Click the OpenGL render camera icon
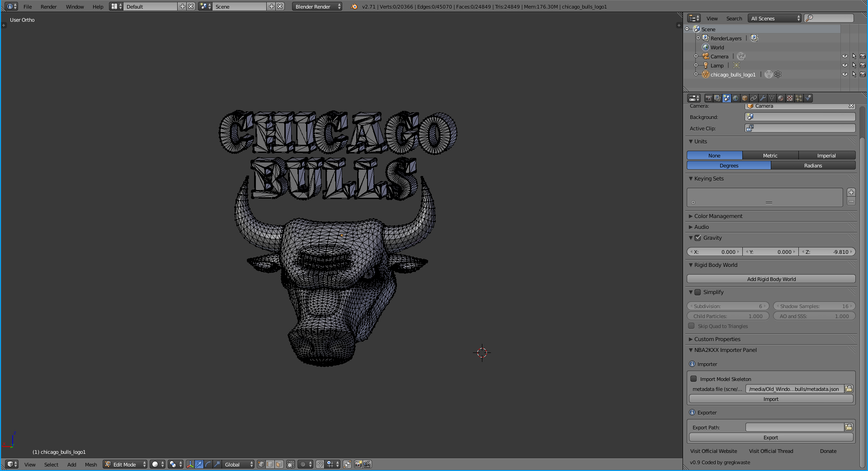The height and width of the screenshot is (471, 868). (x=359, y=464)
